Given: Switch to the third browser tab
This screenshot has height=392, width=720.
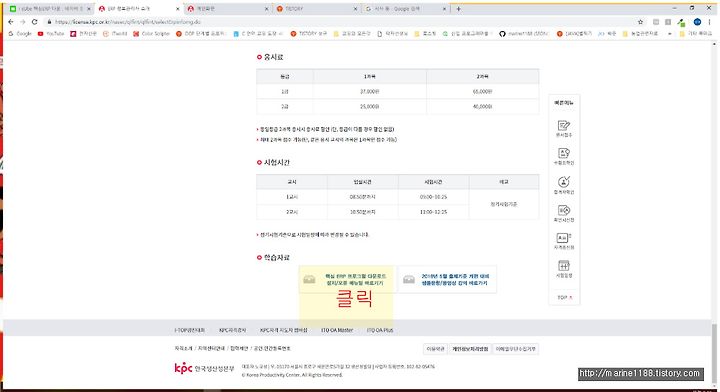Looking at the screenshot, I should pos(227,9).
